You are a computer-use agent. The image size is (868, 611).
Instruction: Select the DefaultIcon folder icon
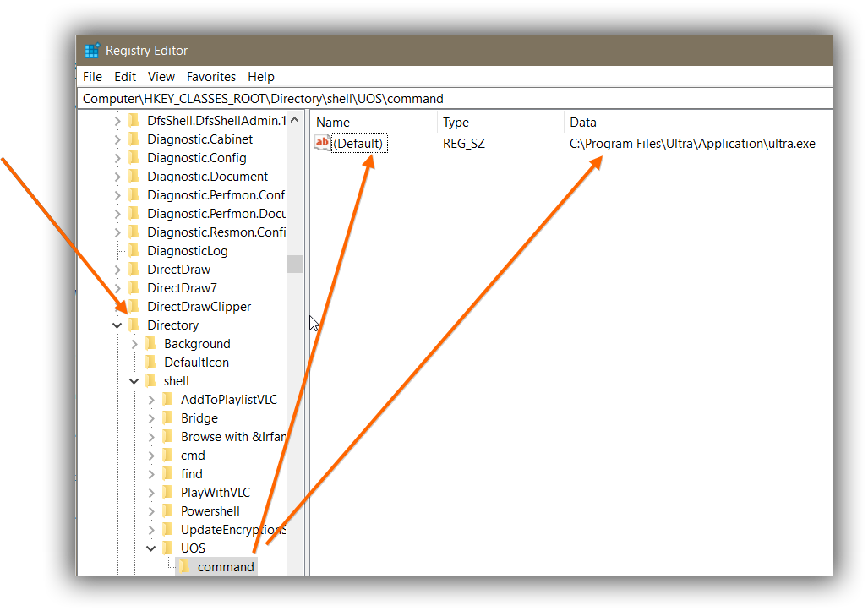coord(151,363)
